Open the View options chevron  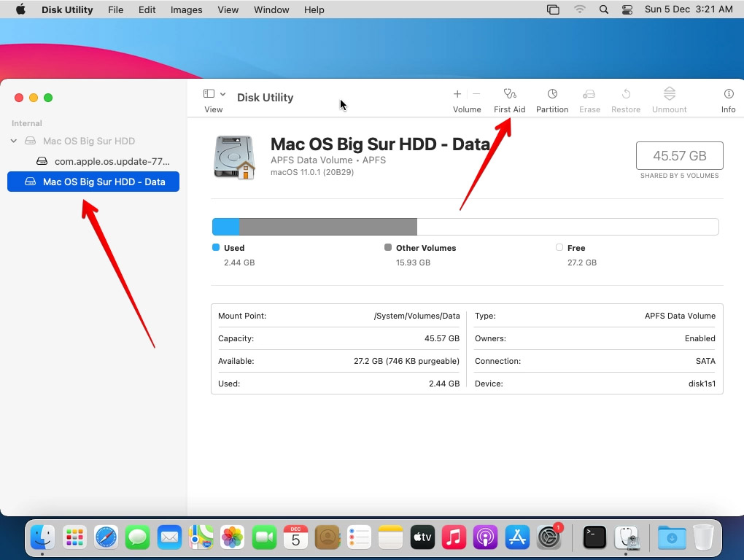click(223, 94)
